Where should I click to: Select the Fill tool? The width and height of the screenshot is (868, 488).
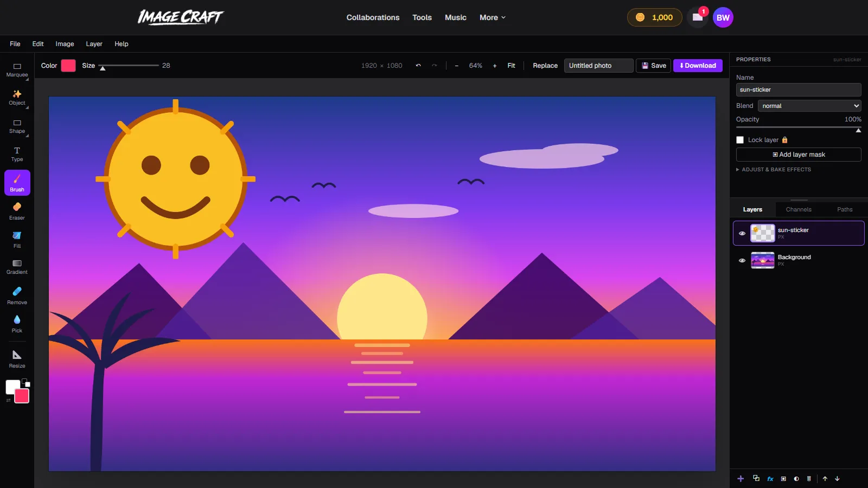pyautogui.click(x=17, y=239)
